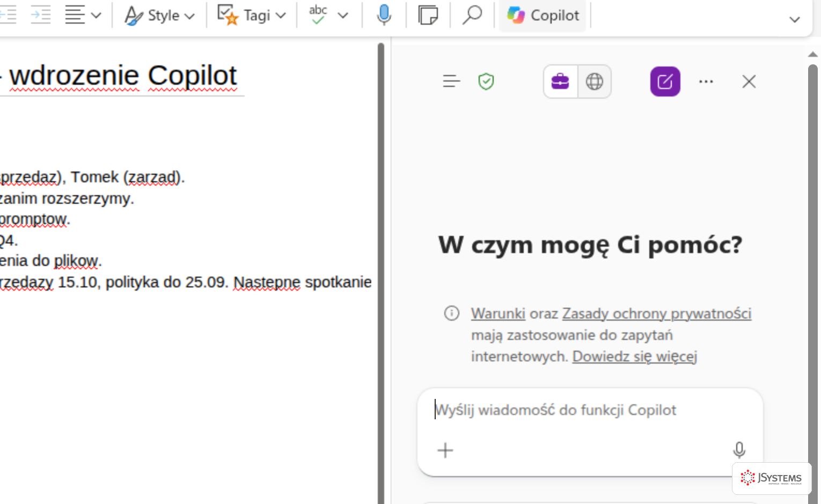Image resolution: width=821 pixels, height=504 pixels.
Task: Click the info icon beside Warunki
Action: [x=452, y=313]
